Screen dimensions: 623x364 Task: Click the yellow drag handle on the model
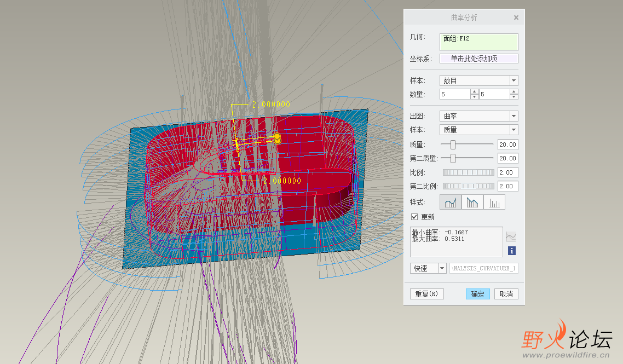click(277, 136)
